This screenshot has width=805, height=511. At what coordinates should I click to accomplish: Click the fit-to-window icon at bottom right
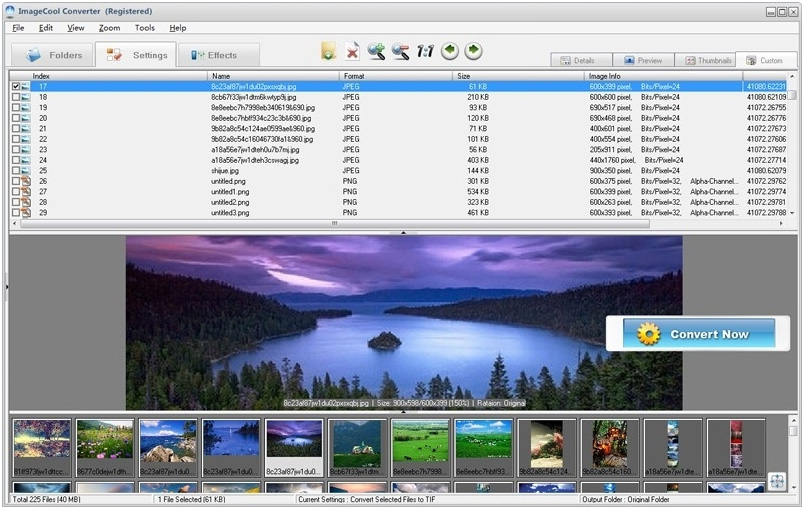[777, 482]
